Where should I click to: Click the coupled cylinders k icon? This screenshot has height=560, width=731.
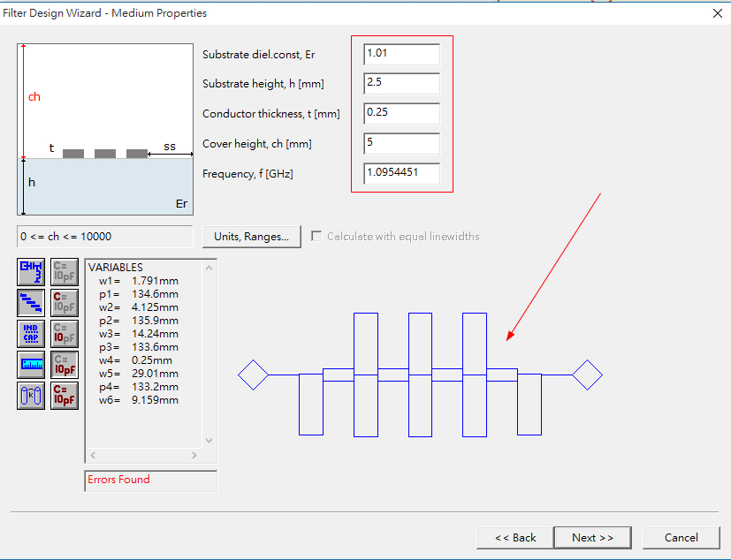point(31,396)
